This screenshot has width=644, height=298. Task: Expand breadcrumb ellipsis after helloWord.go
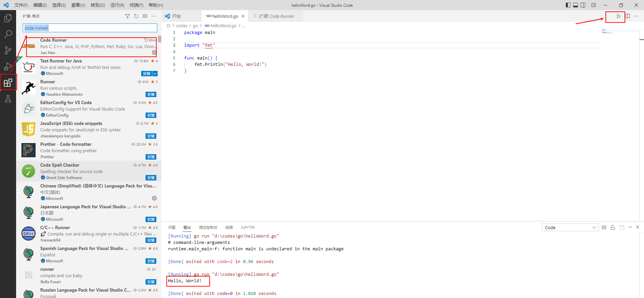tap(244, 26)
